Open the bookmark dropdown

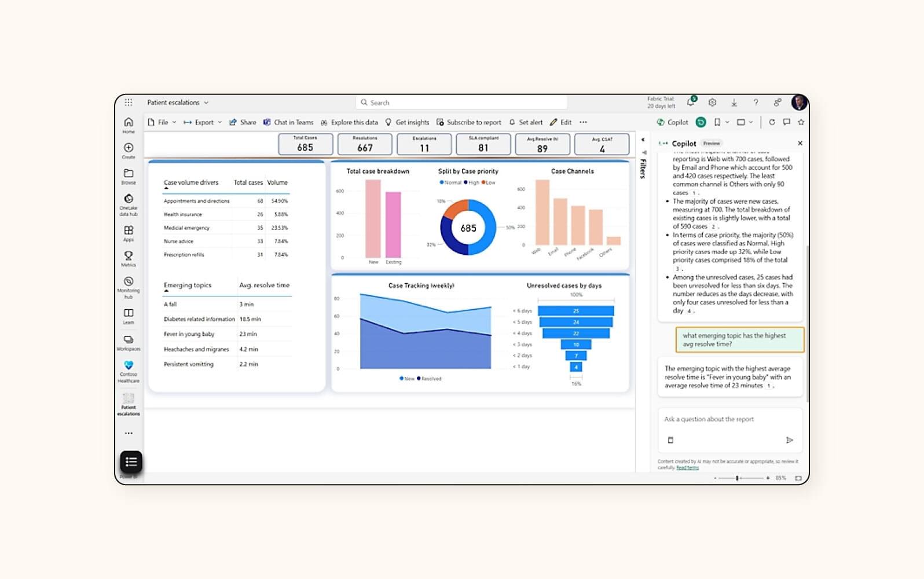pos(721,122)
